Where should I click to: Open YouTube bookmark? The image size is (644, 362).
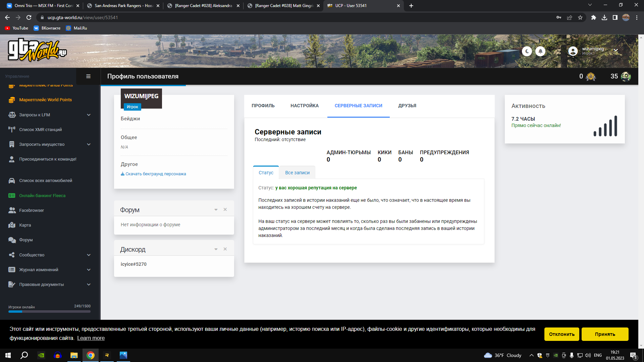[x=16, y=28]
